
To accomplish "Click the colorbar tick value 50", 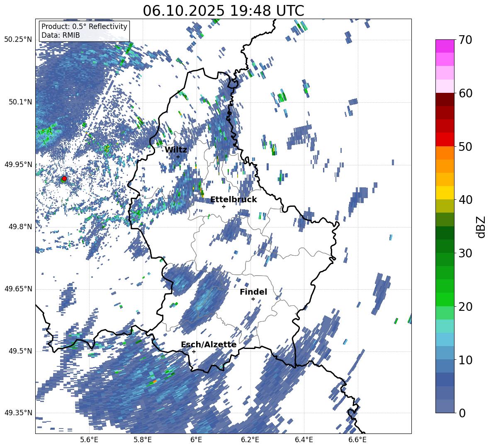I will (x=466, y=146).
